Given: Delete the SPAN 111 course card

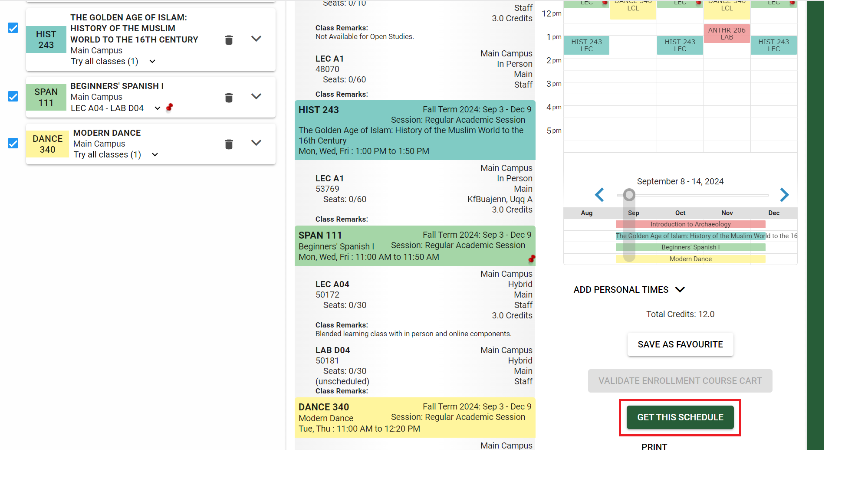Looking at the screenshot, I should point(229,98).
